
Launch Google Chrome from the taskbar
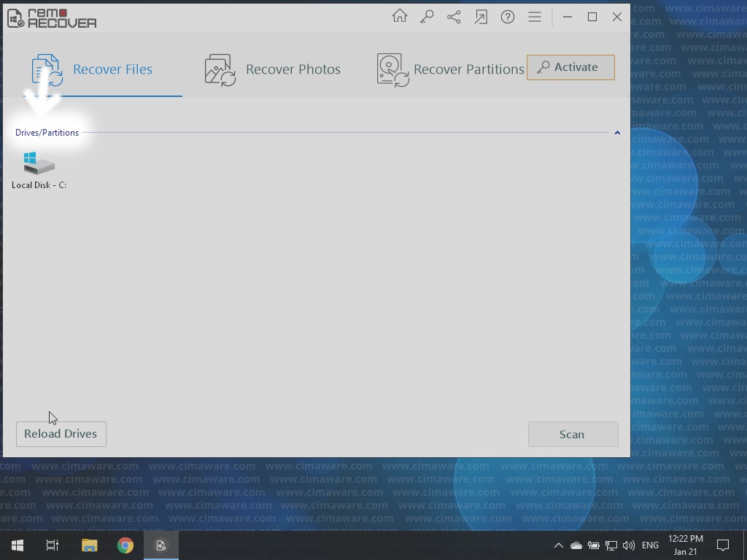(x=125, y=545)
